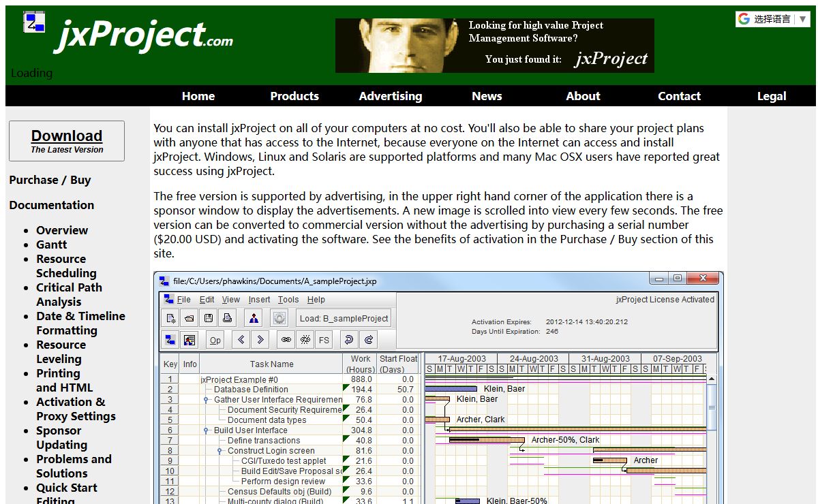This screenshot has width=818, height=504.
Task: Click Download The Latest Version button
Action: (x=67, y=141)
